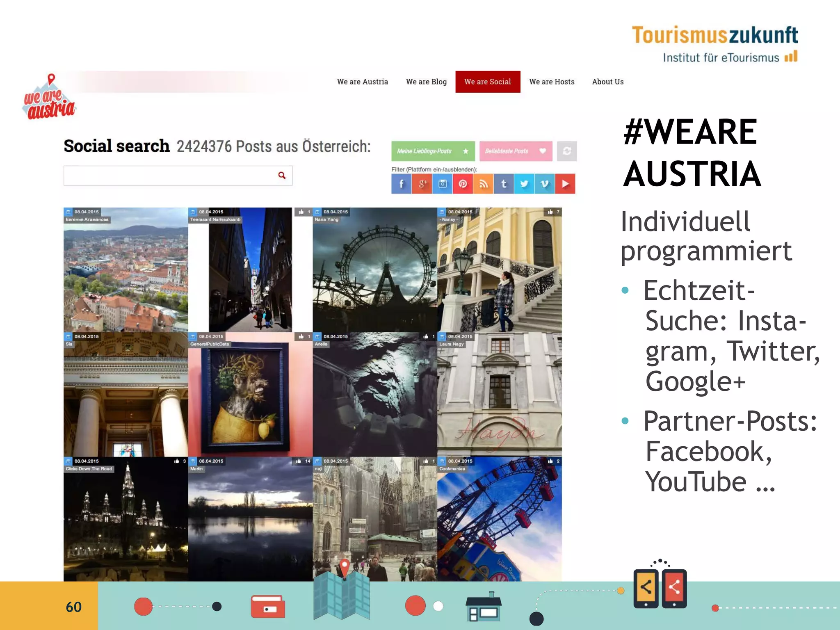840x630 pixels.
Task: Click the house icon in footer
Action: [x=484, y=606]
